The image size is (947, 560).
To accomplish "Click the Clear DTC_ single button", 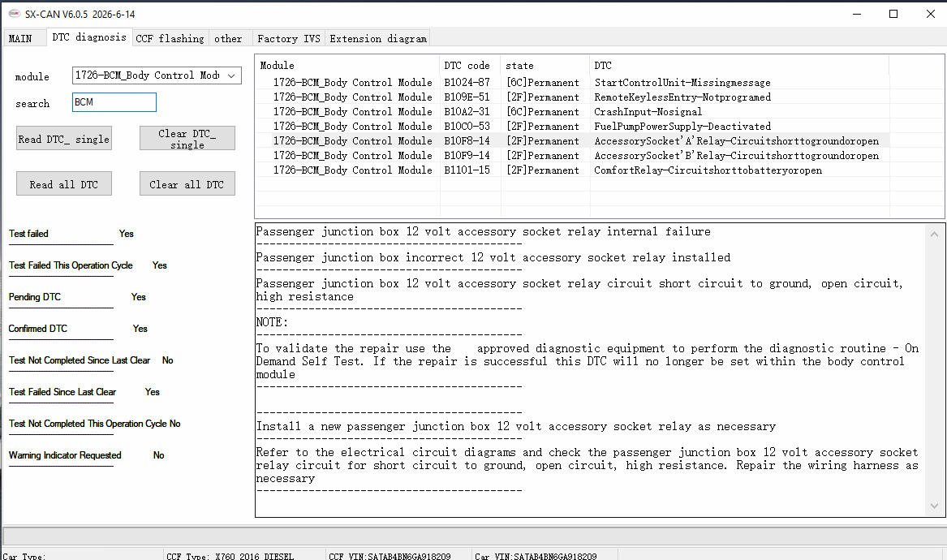I will [x=187, y=138].
